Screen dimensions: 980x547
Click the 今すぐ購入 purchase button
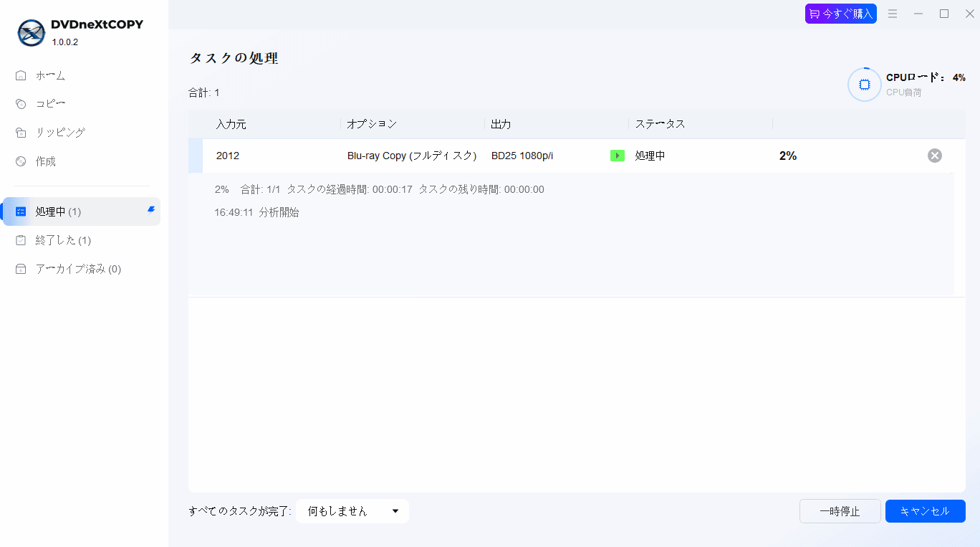tap(841, 14)
